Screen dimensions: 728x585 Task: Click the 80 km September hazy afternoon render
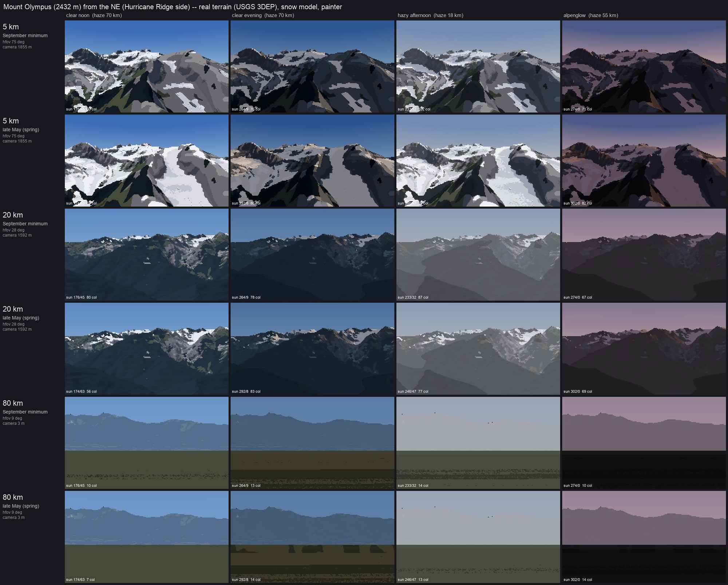coord(478,443)
